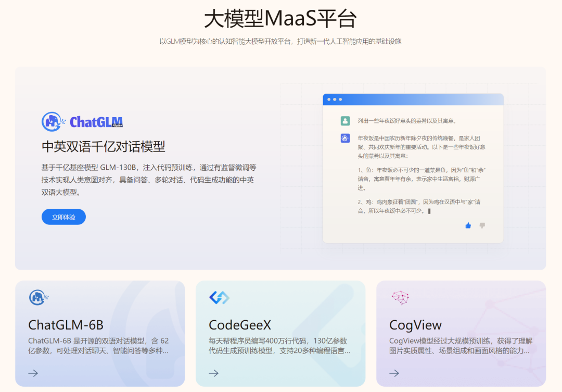This screenshot has height=392, width=562.
Task: Open the CodeGeeX card title
Action: (240, 325)
